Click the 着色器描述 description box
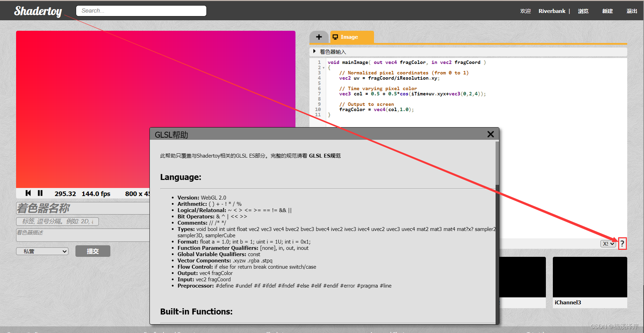Image resolution: width=644 pixels, height=333 pixels. pos(83,235)
